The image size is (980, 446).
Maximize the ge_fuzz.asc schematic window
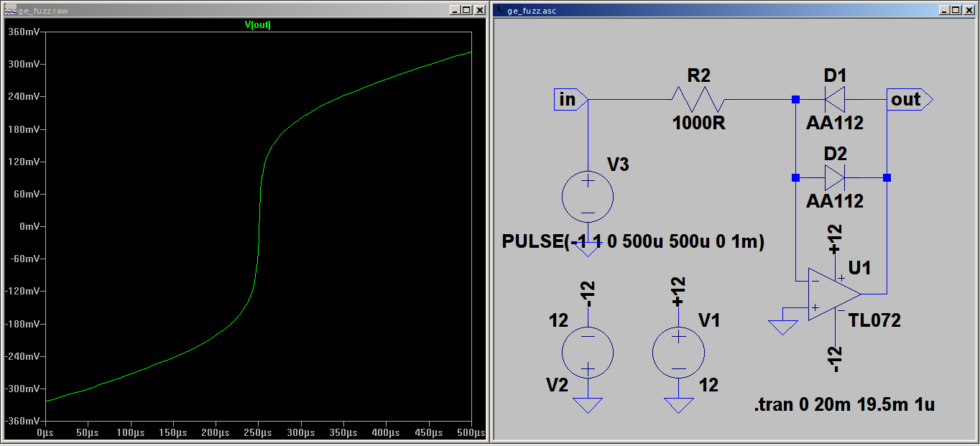pyautogui.click(x=955, y=10)
